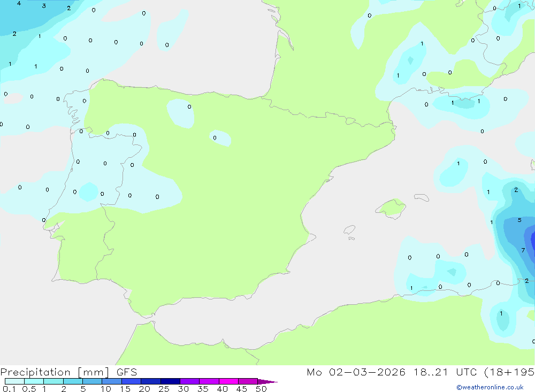
Task: Pick the 15–20 mm legend swatch
Action: pos(132,381)
